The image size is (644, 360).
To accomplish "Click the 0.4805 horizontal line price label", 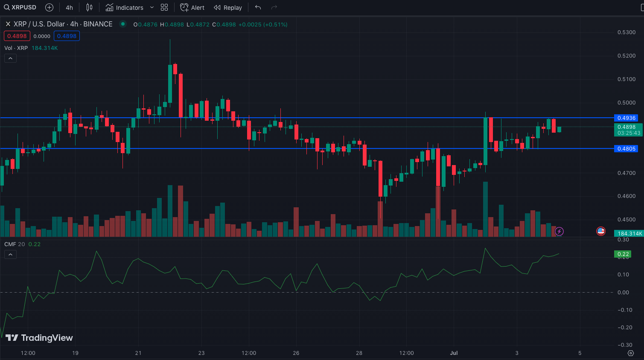I will tap(626, 148).
